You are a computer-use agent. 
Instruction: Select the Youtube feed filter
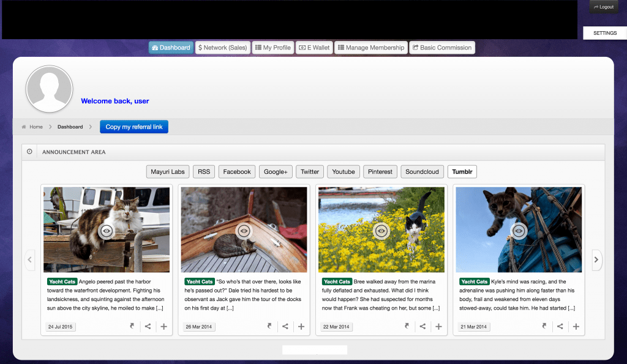click(344, 172)
